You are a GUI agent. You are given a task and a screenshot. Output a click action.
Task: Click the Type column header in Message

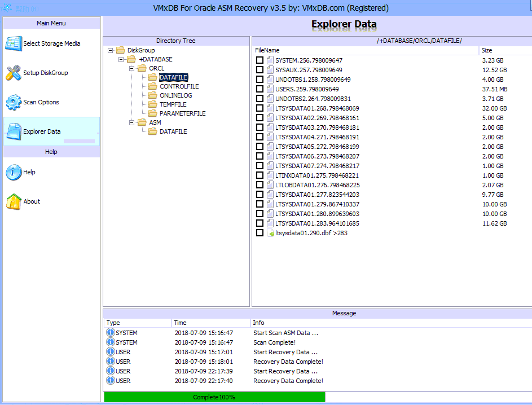pos(138,323)
